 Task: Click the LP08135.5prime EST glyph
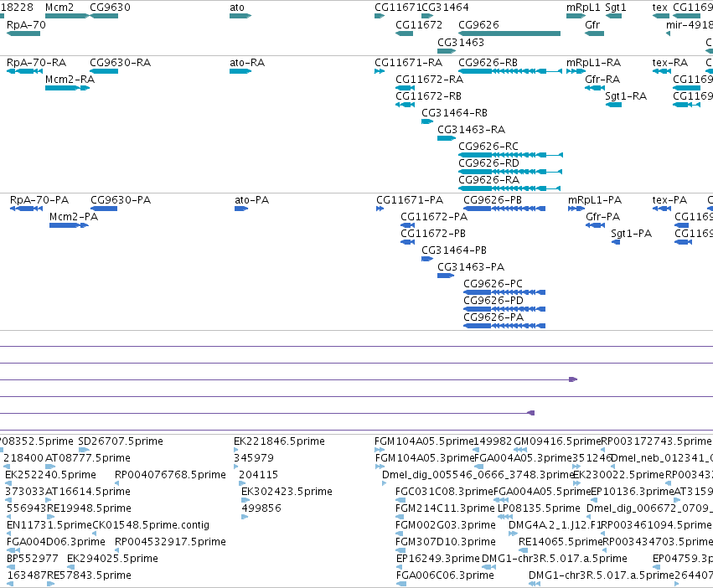[506, 517]
